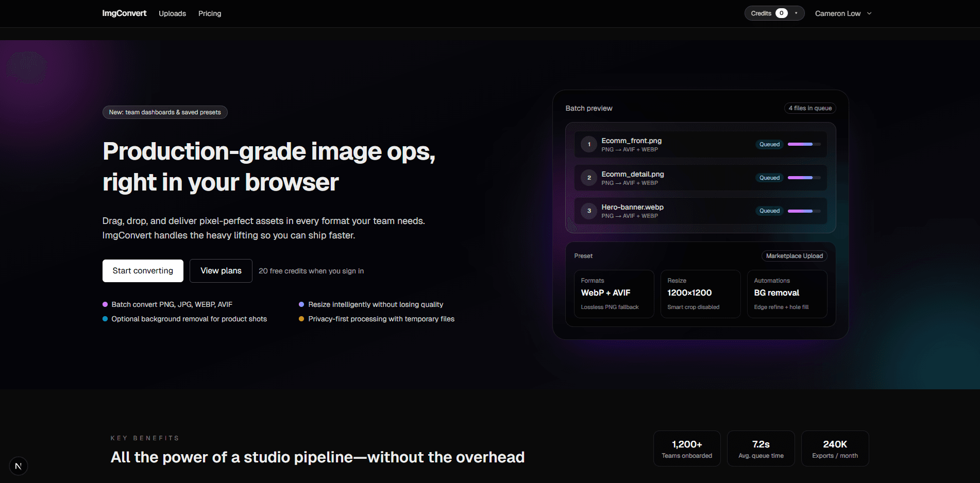
Task: Click View plans
Action: click(221, 270)
